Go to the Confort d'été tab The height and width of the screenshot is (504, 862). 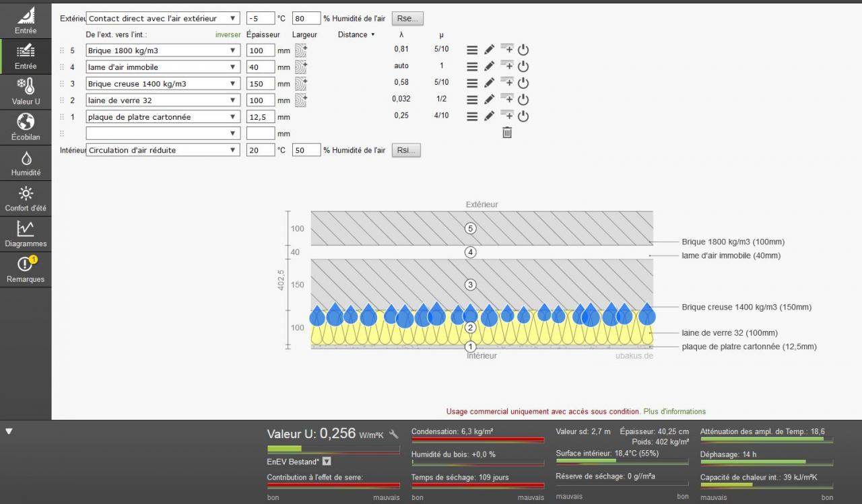click(x=26, y=199)
